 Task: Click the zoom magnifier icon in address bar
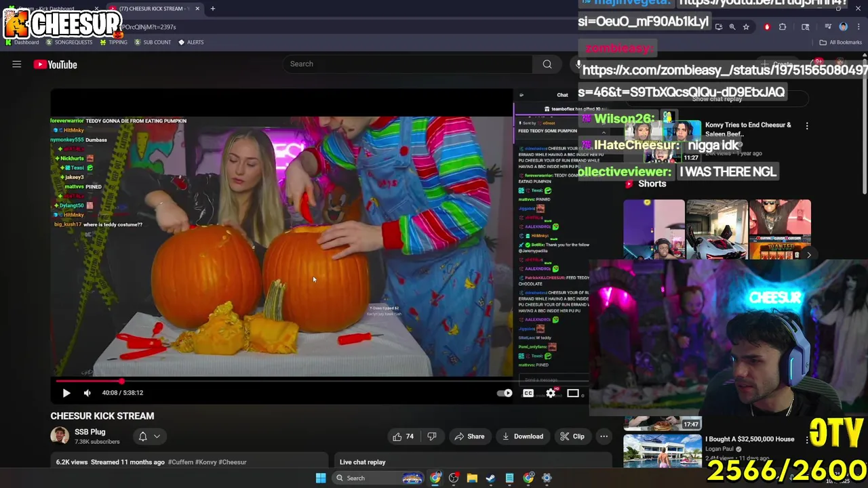732,27
